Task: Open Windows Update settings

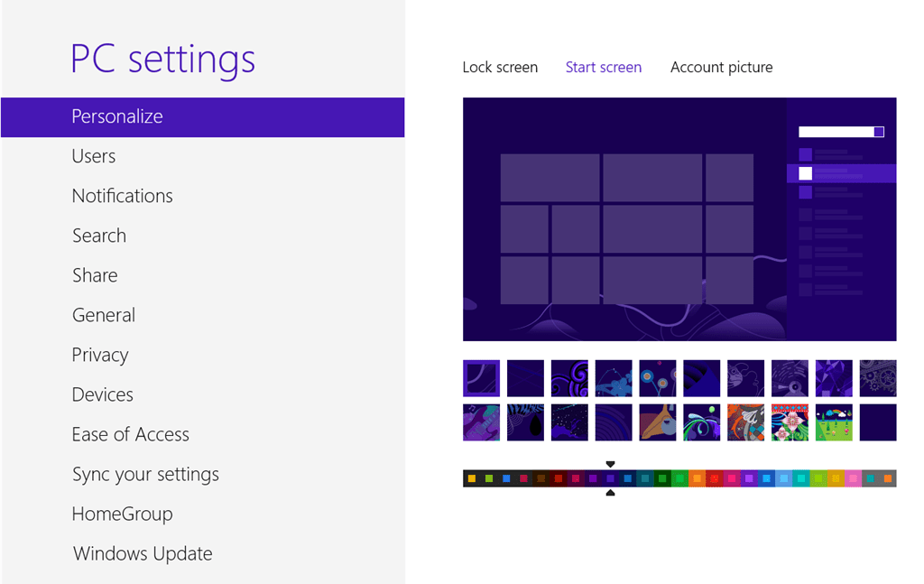Action: click(142, 553)
